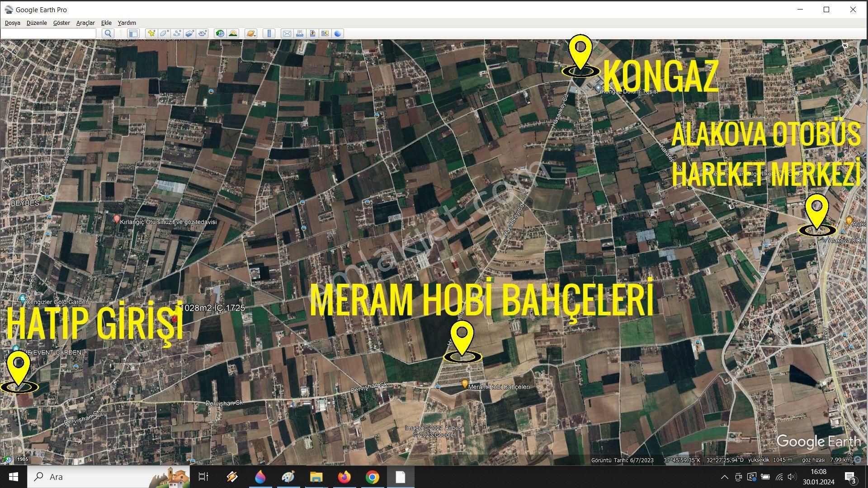Screen dimensions: 868x488
Task: Toggle the sidebar panel button
Action: coord(133,33)
